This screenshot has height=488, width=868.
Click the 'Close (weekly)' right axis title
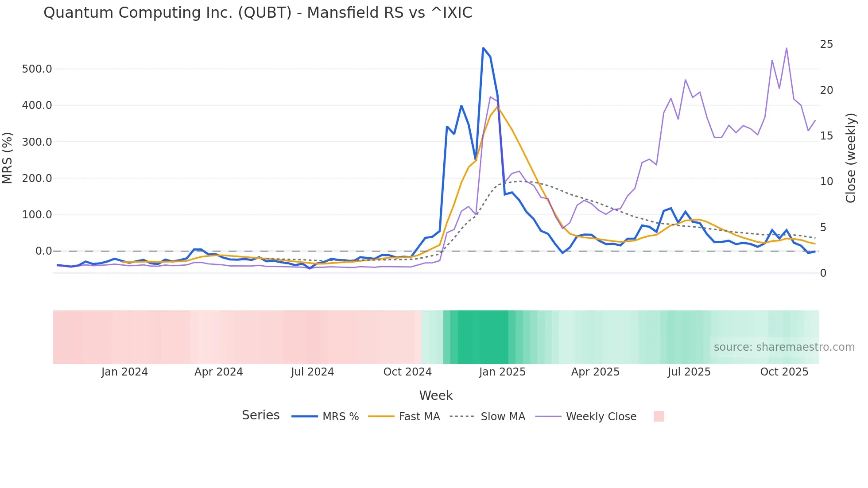pos(851,158)
